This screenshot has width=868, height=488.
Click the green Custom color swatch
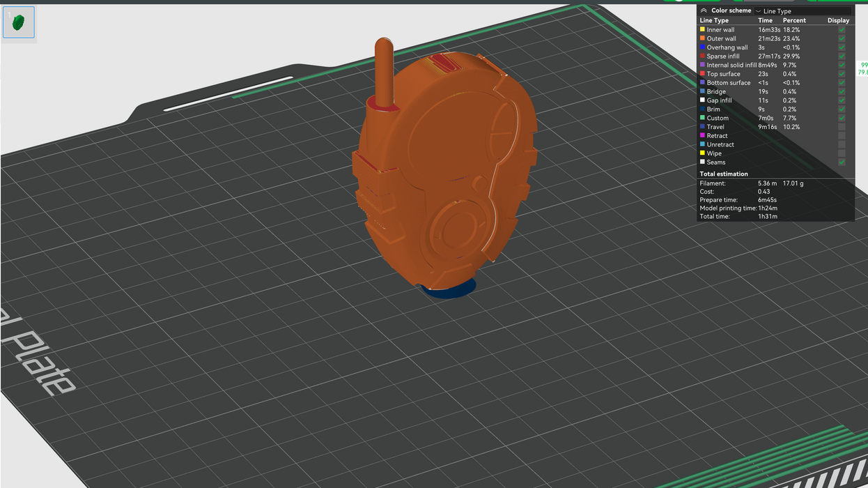[702, 118]
